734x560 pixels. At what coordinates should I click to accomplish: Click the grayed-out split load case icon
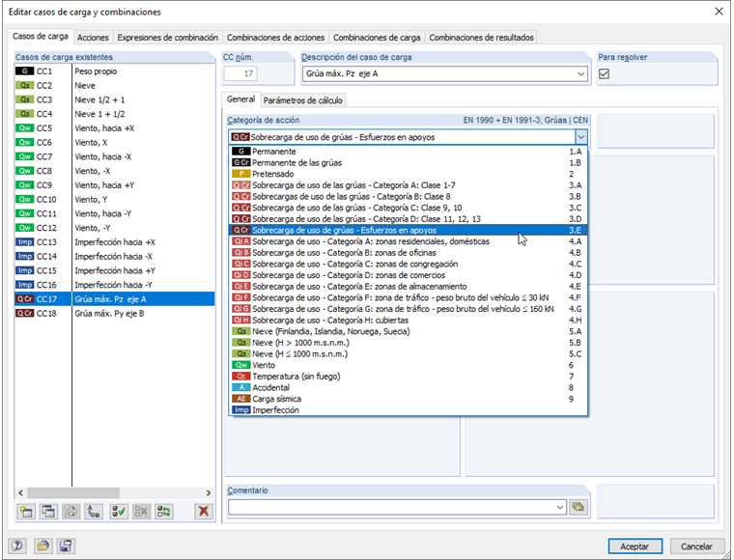coord(71,512)
